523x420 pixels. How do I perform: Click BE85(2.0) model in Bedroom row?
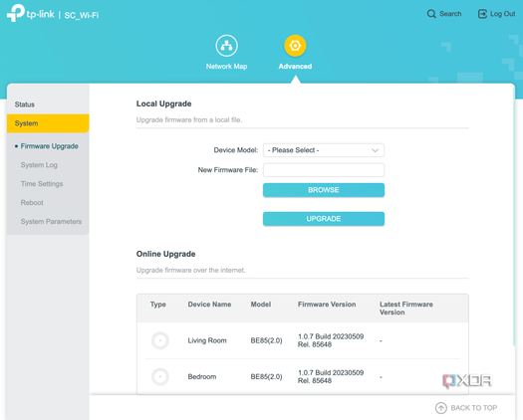pyautogui.click(x=267, y=376)
